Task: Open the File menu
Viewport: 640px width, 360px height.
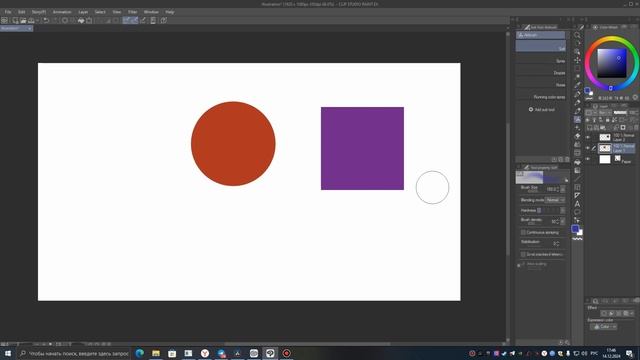Action: pyautogui.click(x=8, y=12)
